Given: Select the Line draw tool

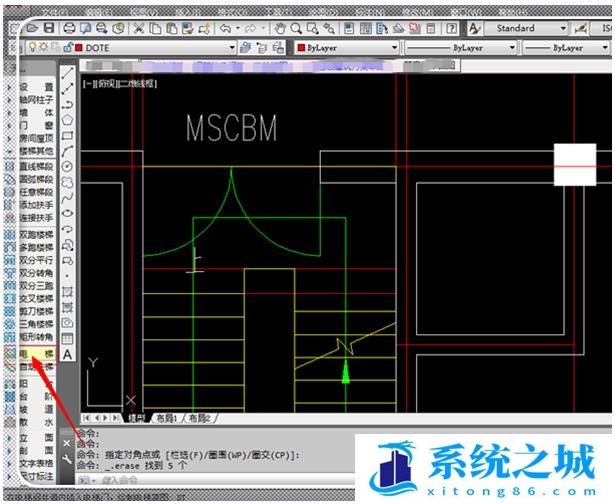Looking at the screenshot, I should (68, 72).
